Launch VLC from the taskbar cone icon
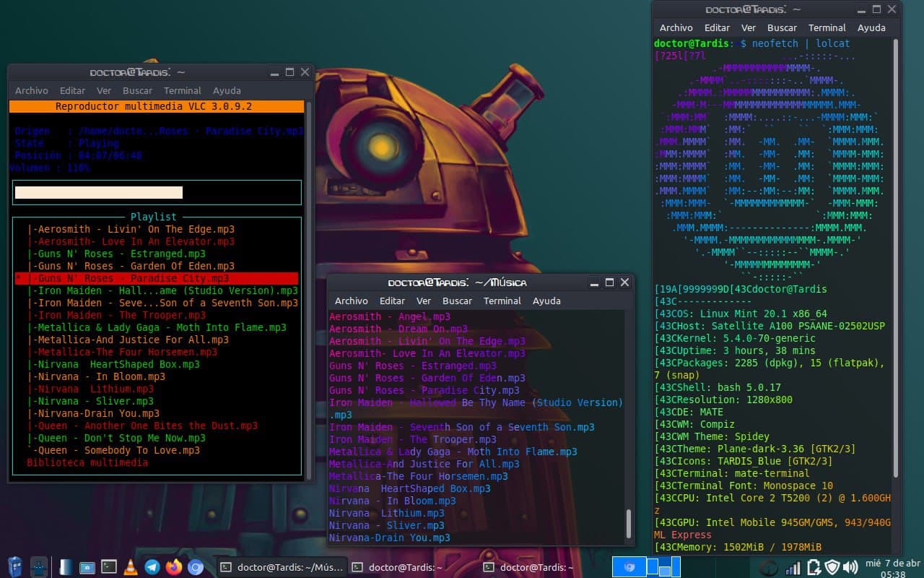This screenshot has height=578, width=924. (x=131, y=567)
